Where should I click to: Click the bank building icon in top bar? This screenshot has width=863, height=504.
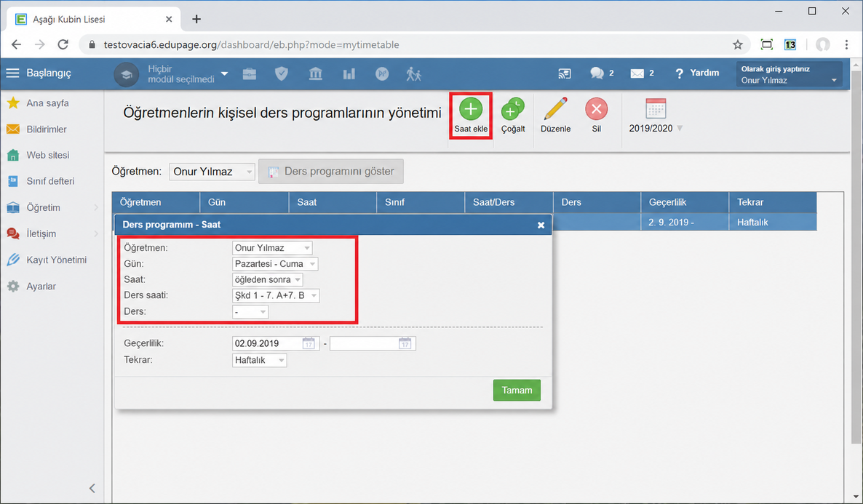pyautogui.click(x=315, y=73)
